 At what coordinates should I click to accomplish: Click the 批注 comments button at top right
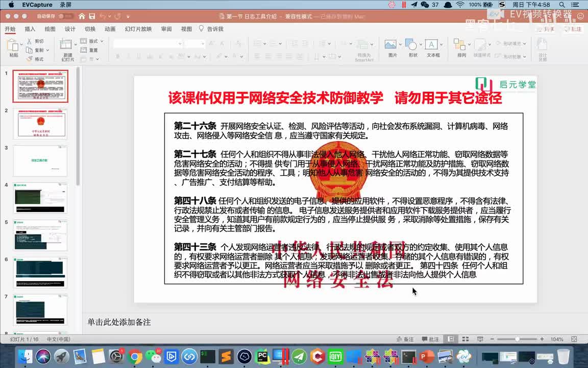click(x=573, y=29)
